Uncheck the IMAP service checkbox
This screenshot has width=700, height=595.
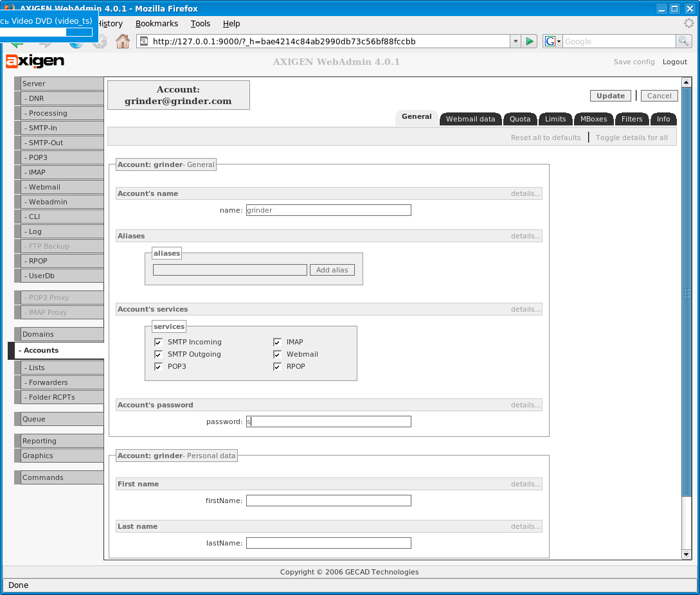click(277, 342)
